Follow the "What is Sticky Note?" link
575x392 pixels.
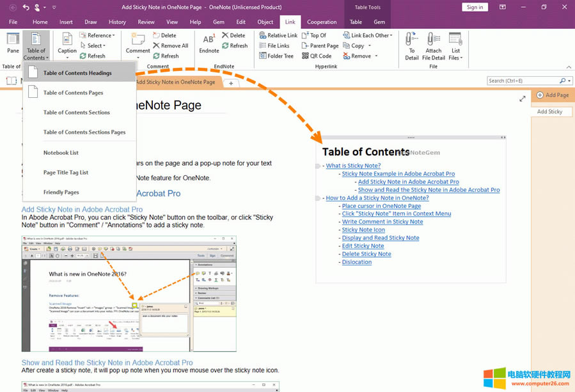(x=353, y=166)
